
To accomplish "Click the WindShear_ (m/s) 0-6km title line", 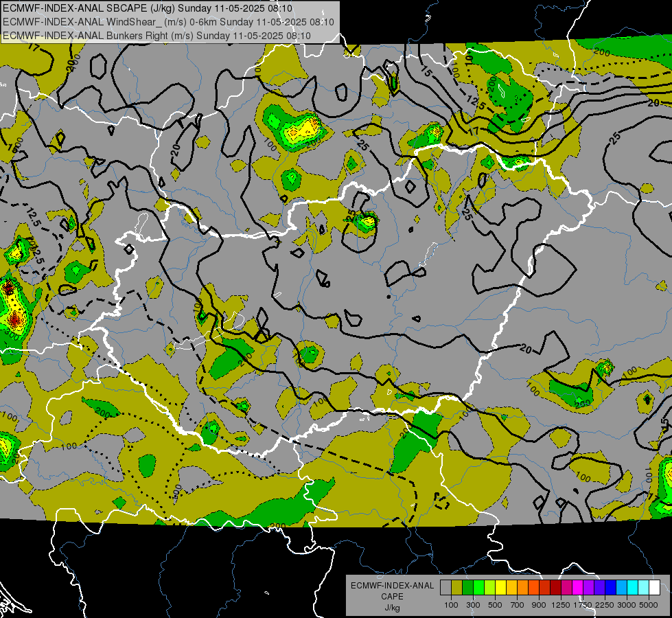I will [x=168, y=22].
